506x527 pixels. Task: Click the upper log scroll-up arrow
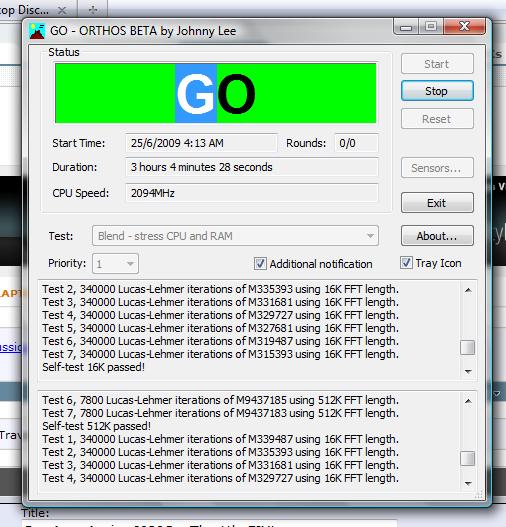click(468, 290)
